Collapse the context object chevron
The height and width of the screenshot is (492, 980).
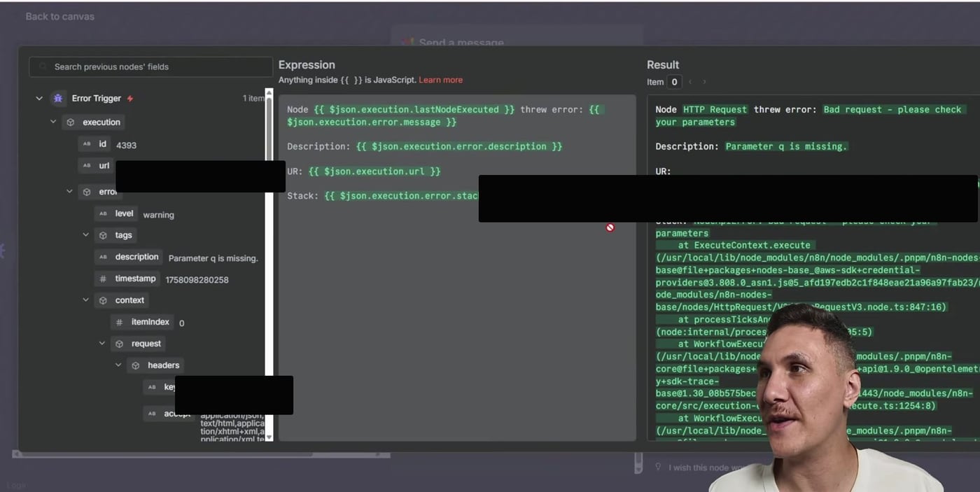85,301
